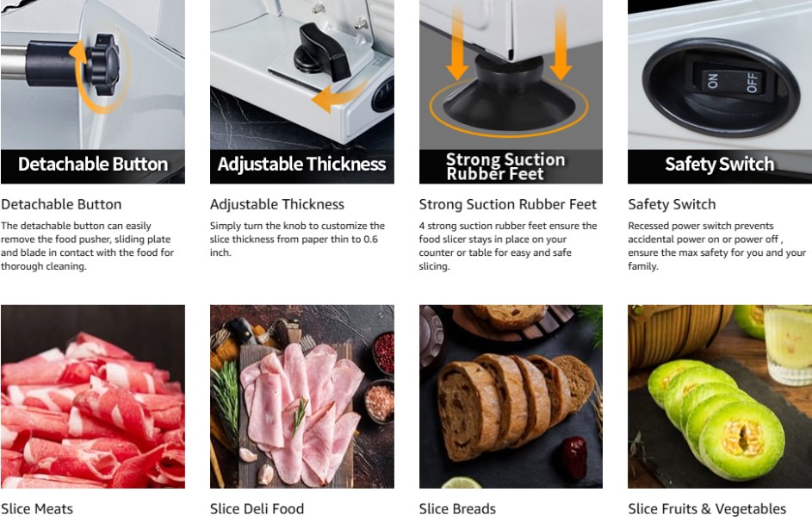Click the Safety Switch heading text
Image resolution: width=812 pixels, height=517 pixels.
672,204
